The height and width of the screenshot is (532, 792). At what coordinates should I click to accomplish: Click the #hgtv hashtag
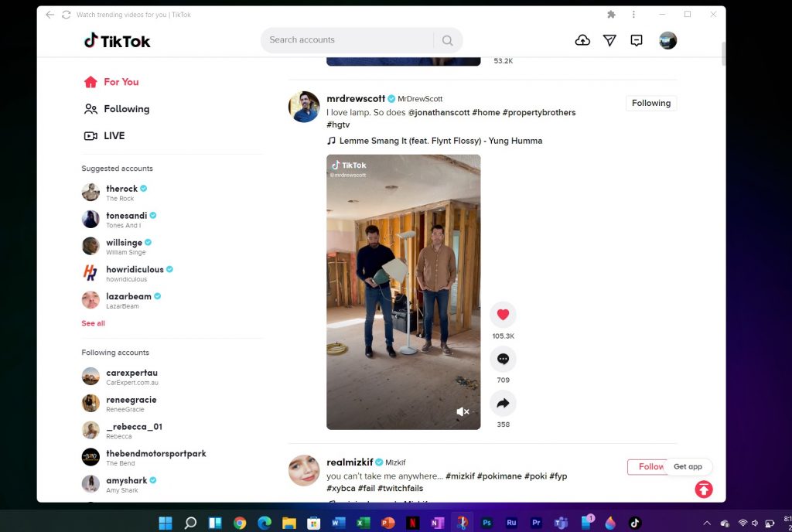pos(338,124)
